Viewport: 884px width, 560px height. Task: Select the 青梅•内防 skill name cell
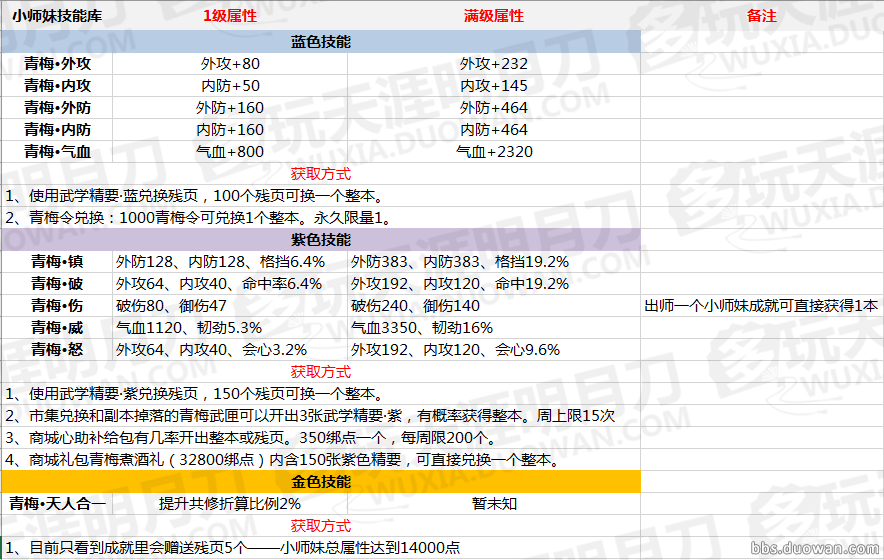pyautogui.click(x=57, y=130)
